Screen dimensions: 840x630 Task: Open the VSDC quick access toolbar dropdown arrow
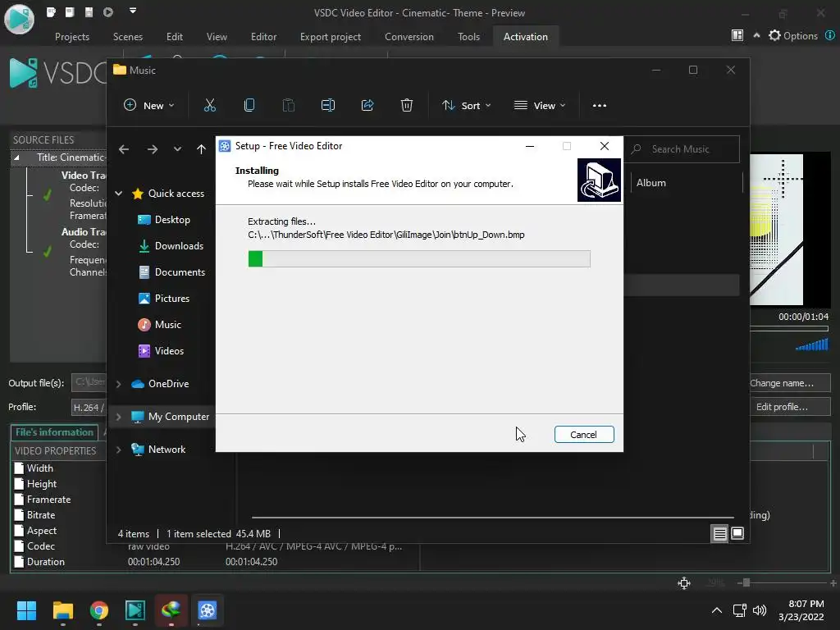click(x=133, y=11)
